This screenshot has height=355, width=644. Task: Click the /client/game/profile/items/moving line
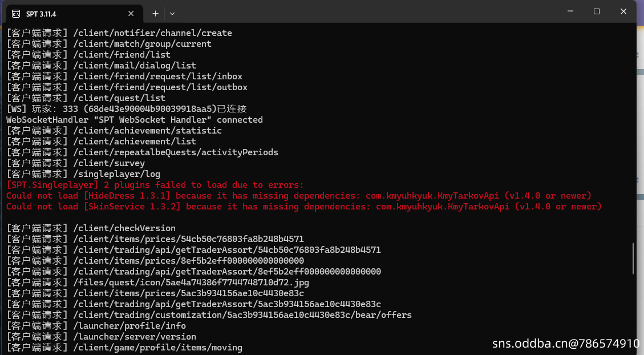click(x=157, y=348)
